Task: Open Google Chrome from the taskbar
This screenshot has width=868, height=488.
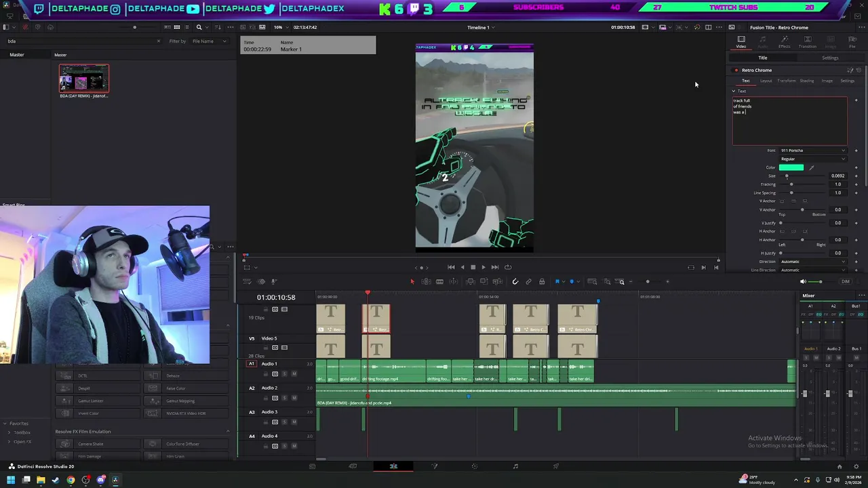Action: tap(71, 481)
